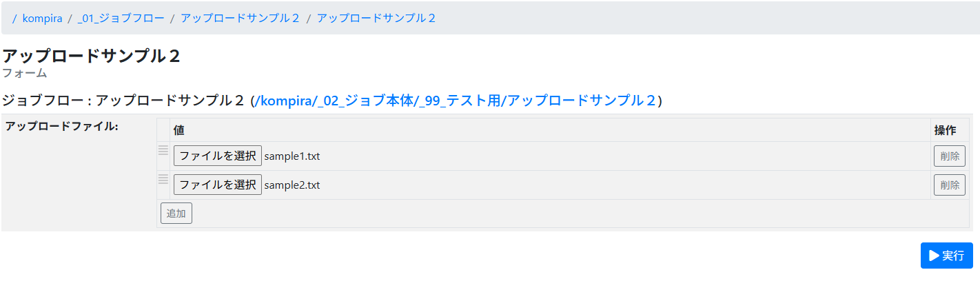
Task: Open the /kompira/_02_ジョブ本体 jobflow path link
Action: (x=456, y=101)
